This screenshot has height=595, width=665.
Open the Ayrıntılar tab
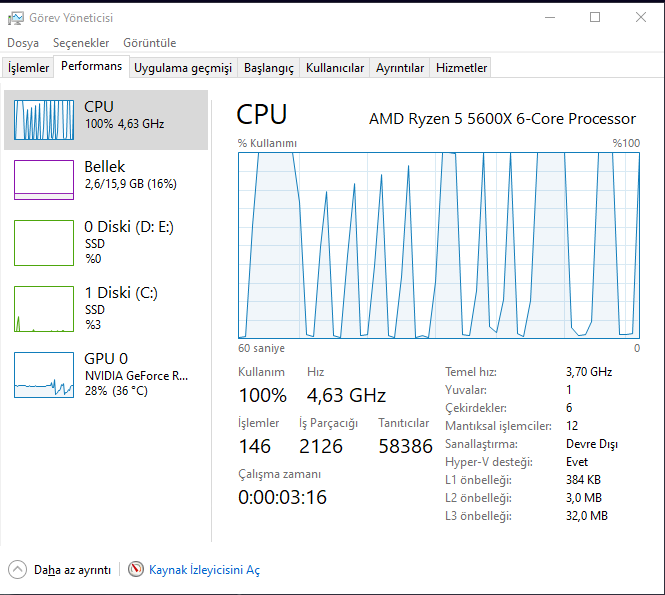pyautogui.click(x=400, y=68)
